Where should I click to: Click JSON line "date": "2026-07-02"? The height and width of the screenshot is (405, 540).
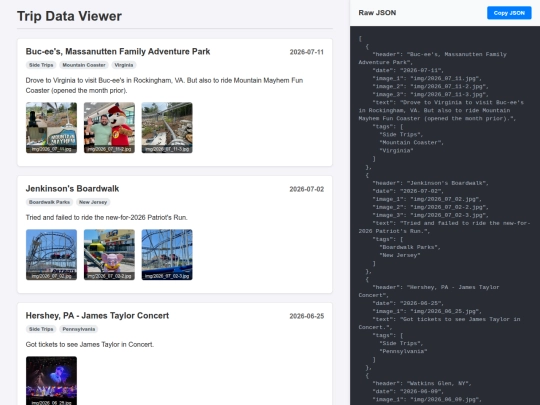[x=408, y=191]
